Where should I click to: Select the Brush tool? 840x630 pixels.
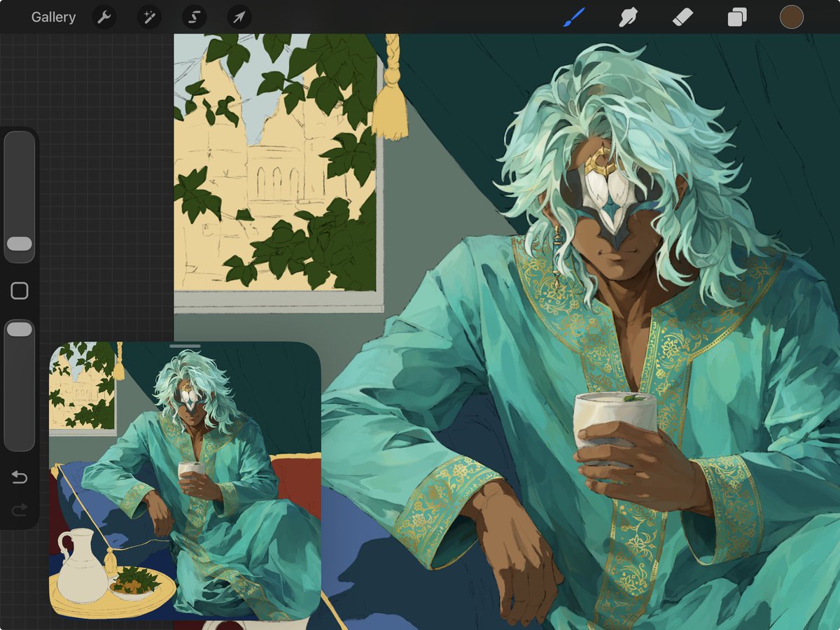[574, 17]
